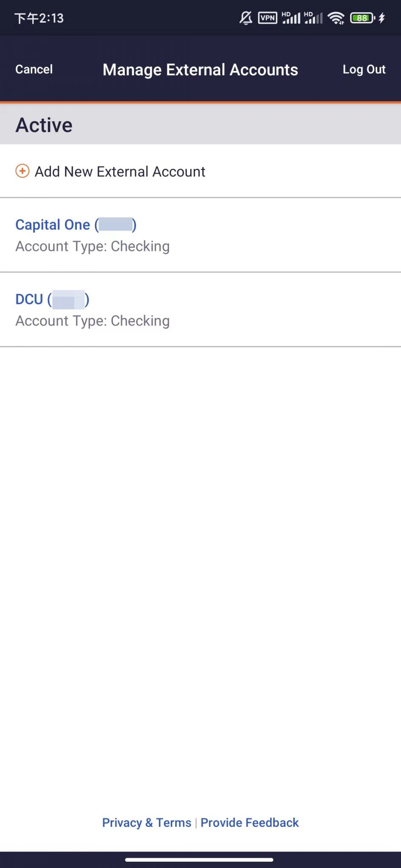Open the Capital One account link

coord(76,225)
